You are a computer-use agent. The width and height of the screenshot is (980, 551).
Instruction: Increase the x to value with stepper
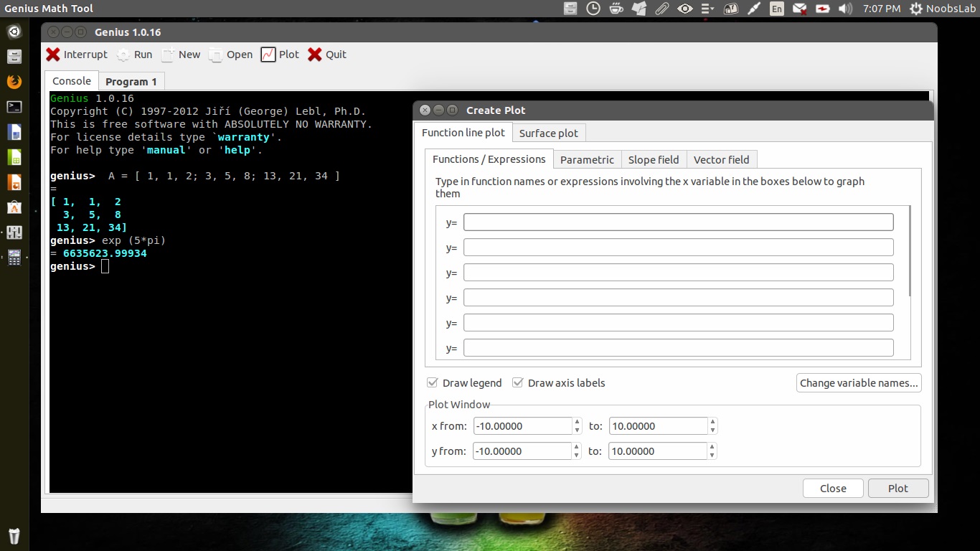(712, 422)
